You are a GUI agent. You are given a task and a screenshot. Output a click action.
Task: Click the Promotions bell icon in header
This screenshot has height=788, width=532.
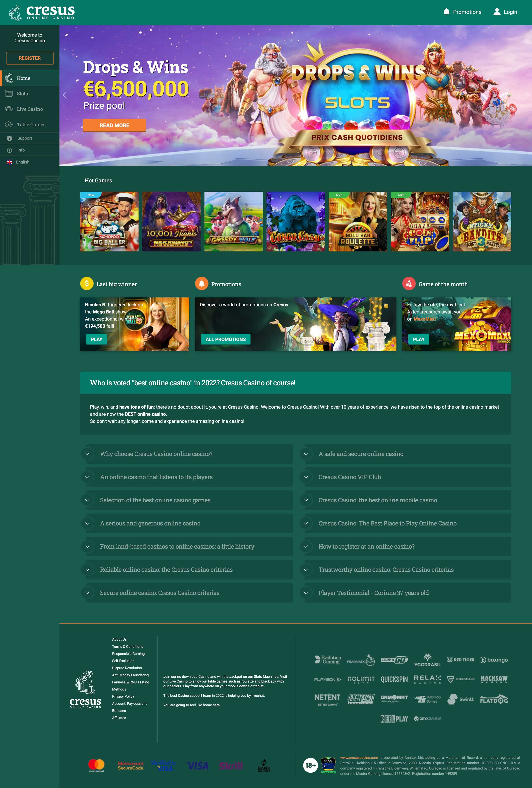[446, 12]
